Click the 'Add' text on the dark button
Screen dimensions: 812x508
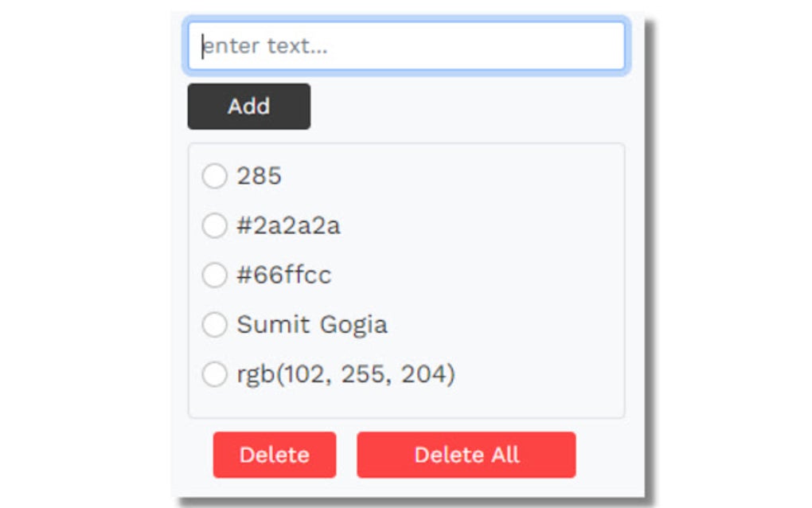(248, 106)
